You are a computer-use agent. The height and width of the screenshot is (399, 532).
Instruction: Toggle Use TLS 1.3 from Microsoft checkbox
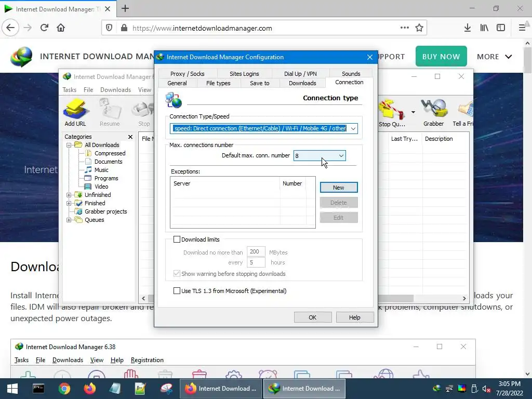[x=177, y=291]
